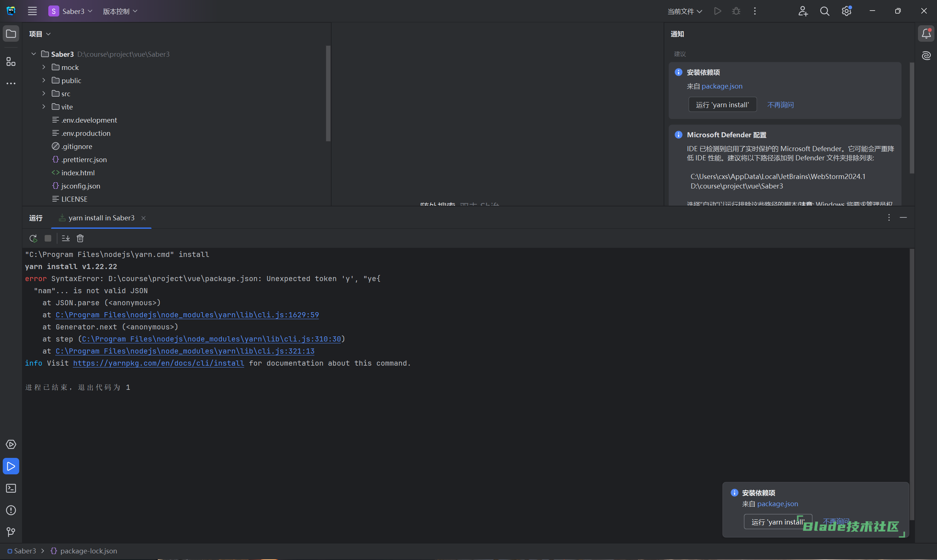This screenshot has height=560, width=937.
Task: Open Run panel options menu
Action: pyautogui.click(x=889, y=218)
